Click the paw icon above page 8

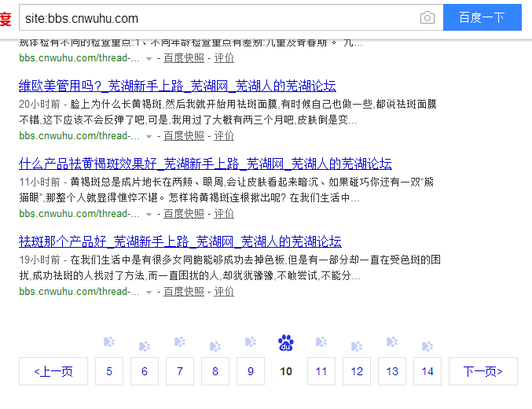(x=215, y=346)
